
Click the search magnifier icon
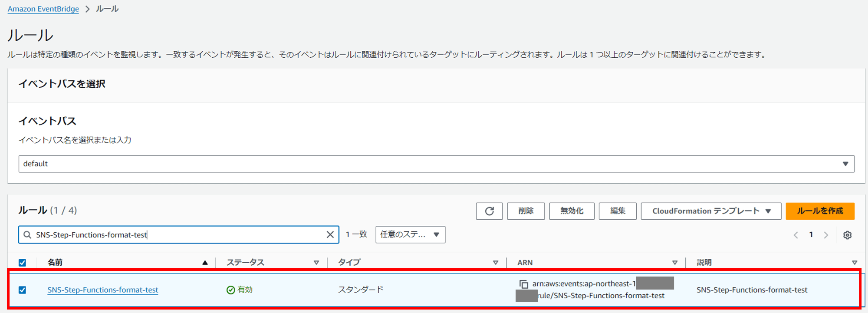tap(27, 235)
